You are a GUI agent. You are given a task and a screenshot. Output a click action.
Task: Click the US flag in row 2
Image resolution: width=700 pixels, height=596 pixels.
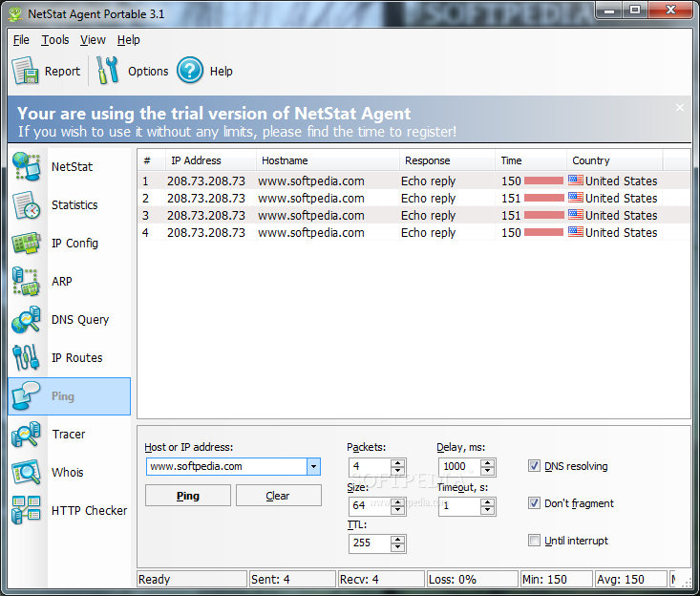576,198
